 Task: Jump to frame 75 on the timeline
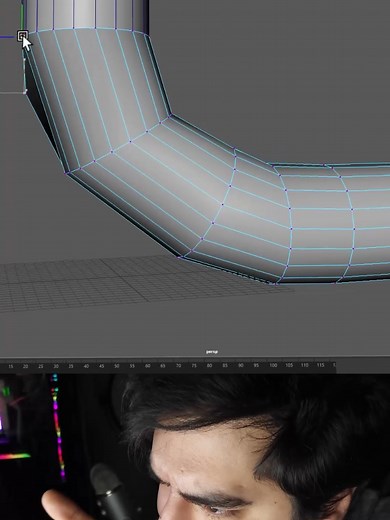click(x=194, y=366)
